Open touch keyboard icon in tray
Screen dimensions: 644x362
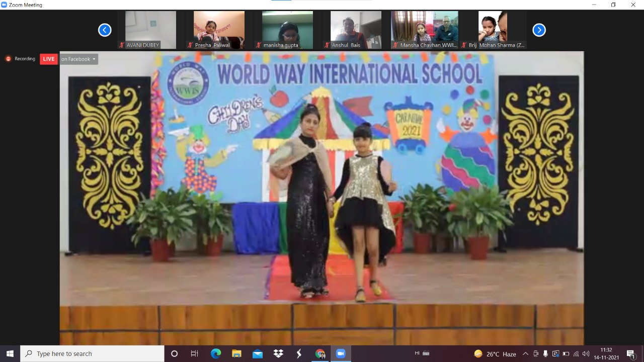point(426,353)
